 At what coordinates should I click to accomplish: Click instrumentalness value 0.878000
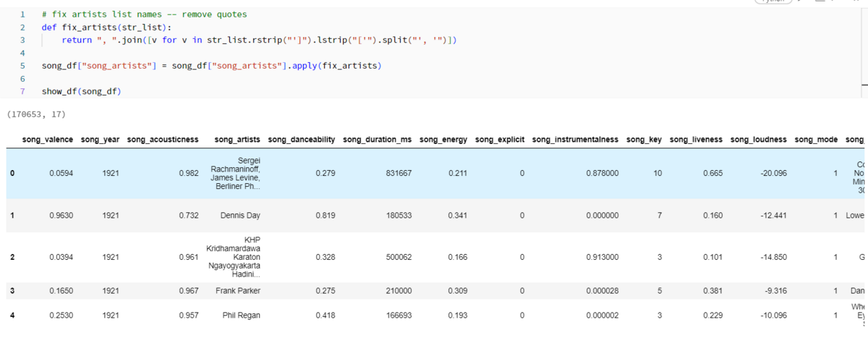[x=602, y=174]
